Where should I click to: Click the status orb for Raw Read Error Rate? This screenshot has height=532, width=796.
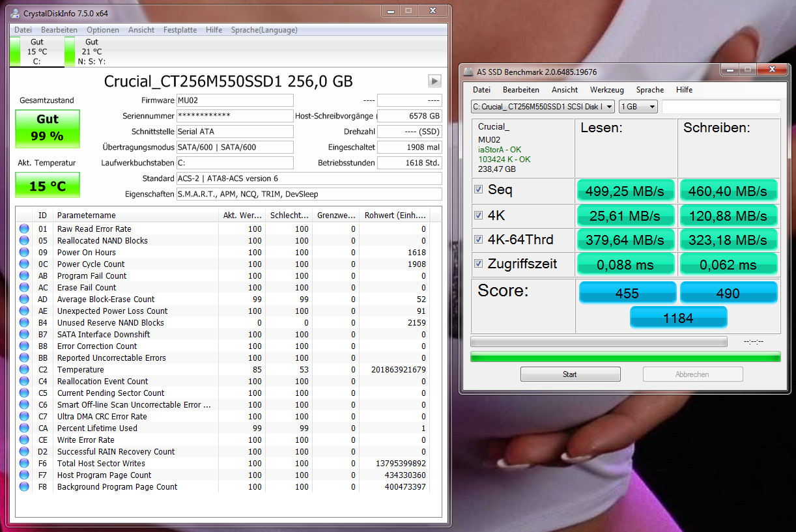[24, 229]
